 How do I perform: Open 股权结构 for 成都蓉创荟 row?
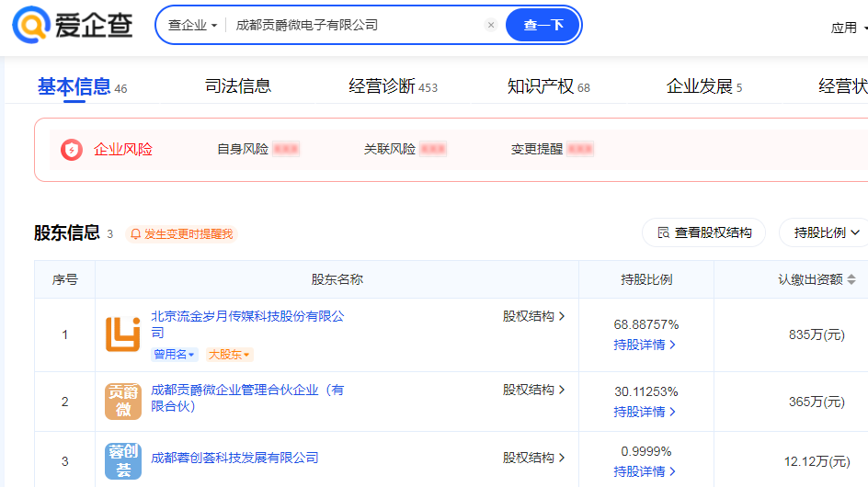coord(533,458)
